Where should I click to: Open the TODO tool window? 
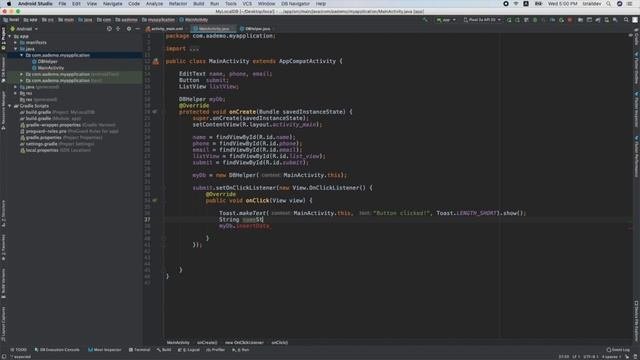19,350
